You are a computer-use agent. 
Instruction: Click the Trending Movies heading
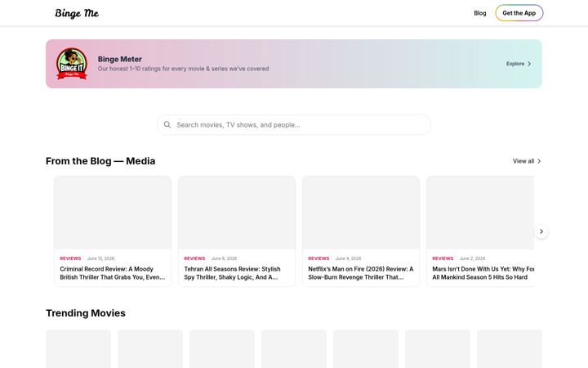pyautogui.click(x=86, y=313)
